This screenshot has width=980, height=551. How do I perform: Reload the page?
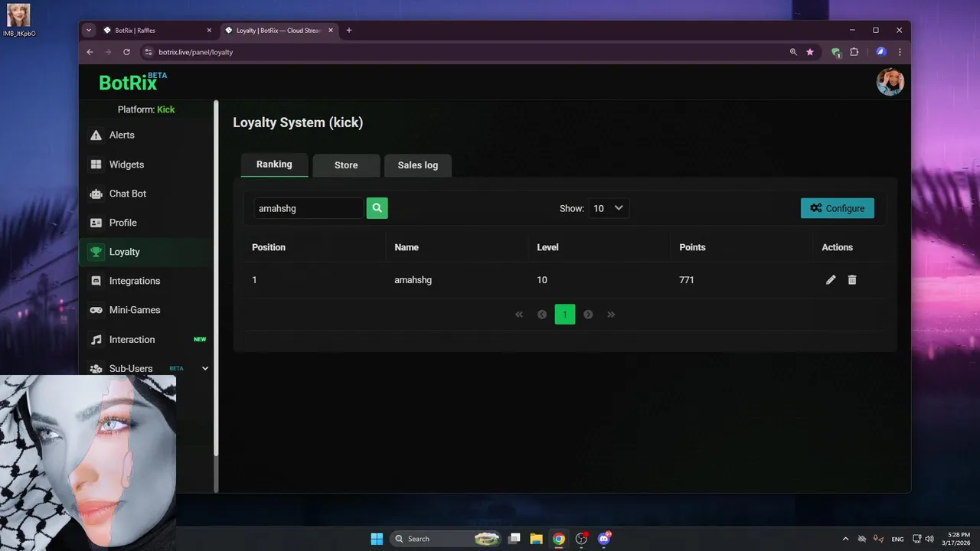[126, 52]
